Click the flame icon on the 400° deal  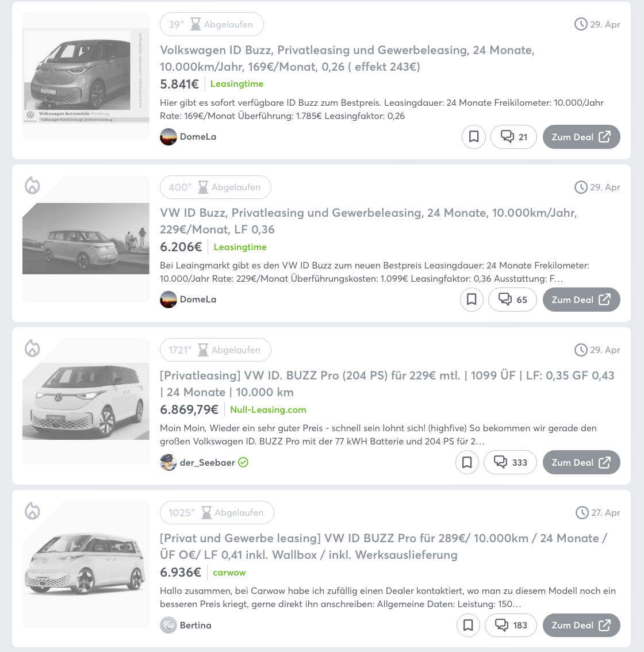coord(33,186)
